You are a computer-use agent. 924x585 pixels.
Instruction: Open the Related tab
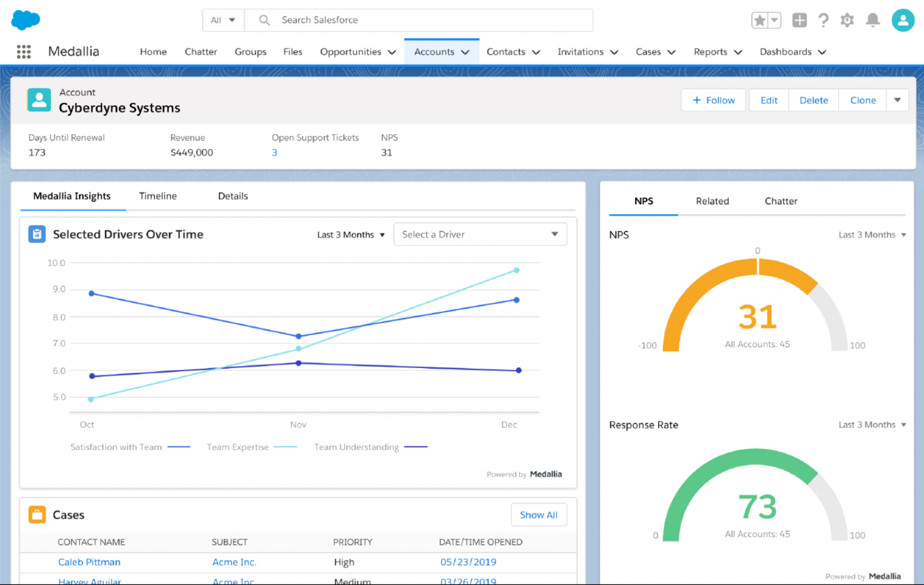pos(712,201)
